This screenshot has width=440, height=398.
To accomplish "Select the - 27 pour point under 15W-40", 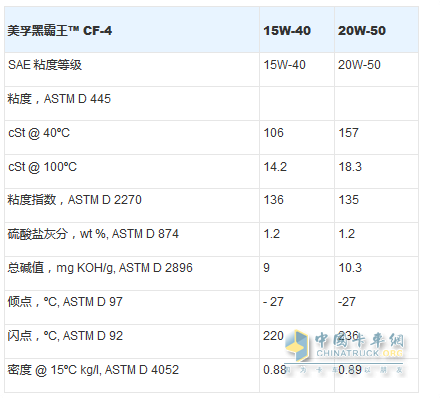I will pos(273,302).
